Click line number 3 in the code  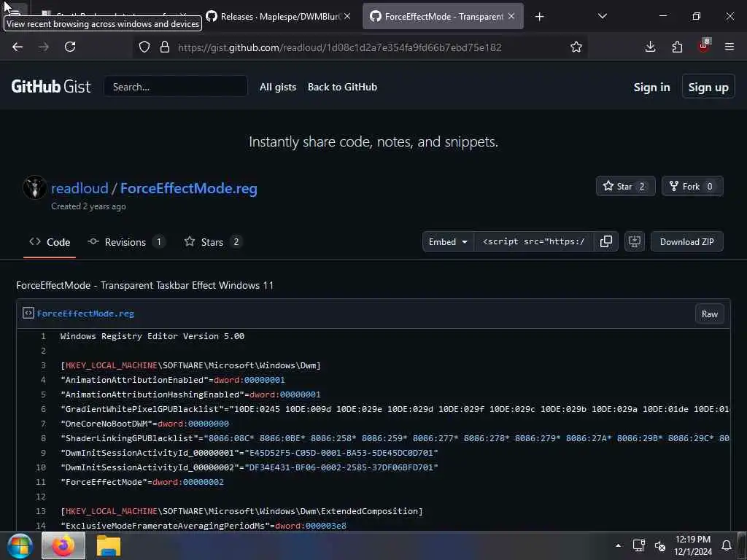point(43,365)
